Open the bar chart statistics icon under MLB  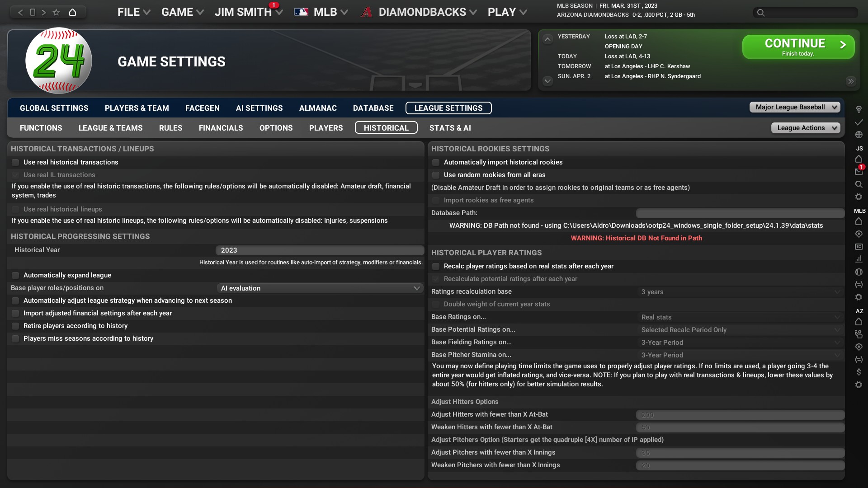859,259
